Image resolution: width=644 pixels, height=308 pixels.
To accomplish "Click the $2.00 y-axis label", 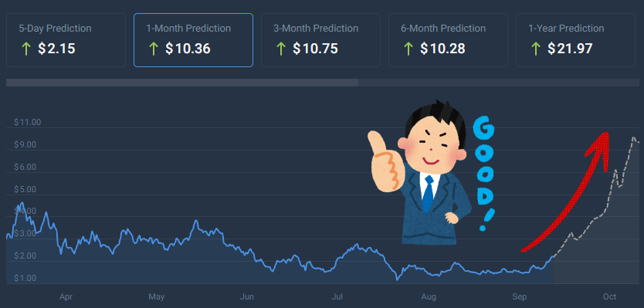I will tap(25, 256).
